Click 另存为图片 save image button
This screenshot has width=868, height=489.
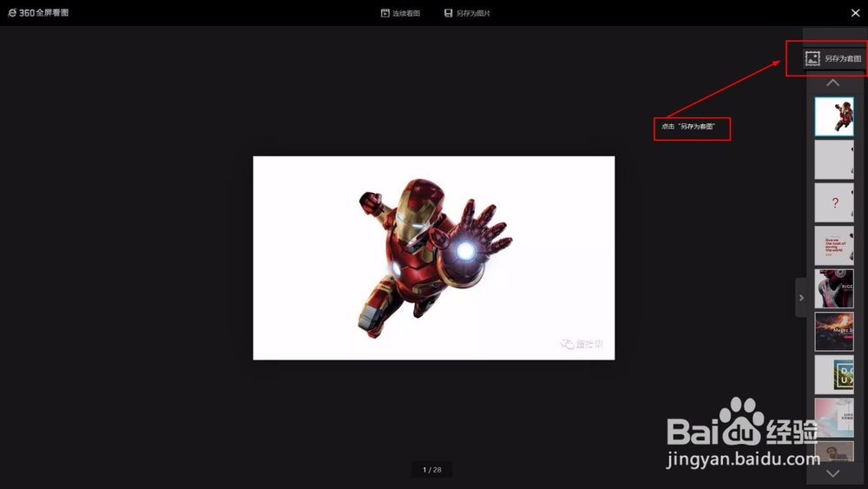467,13
